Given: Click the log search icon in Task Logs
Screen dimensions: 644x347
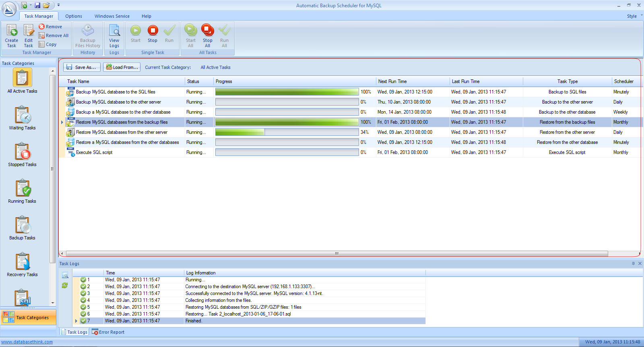Looking at the screenshot, I should click(65, 275).
